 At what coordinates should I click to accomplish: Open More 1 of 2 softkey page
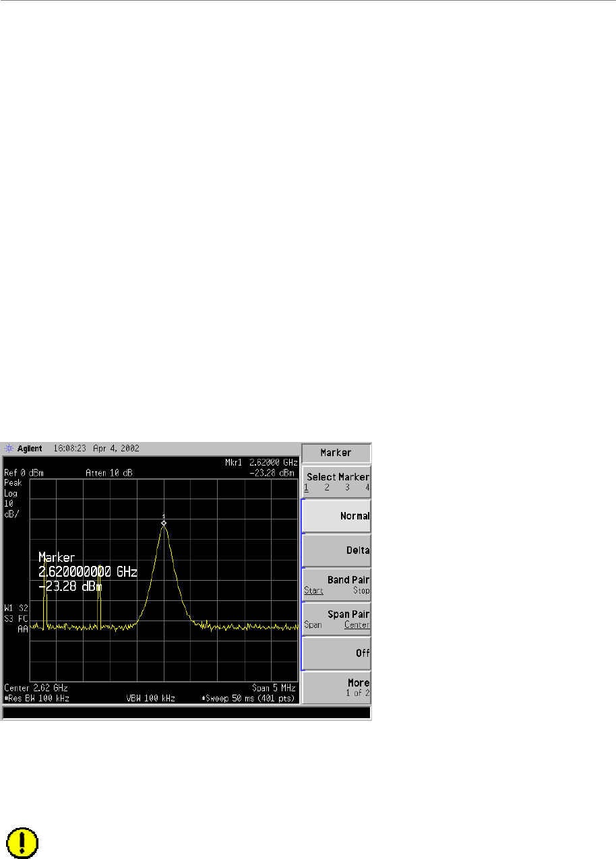[x=336, y=687]
